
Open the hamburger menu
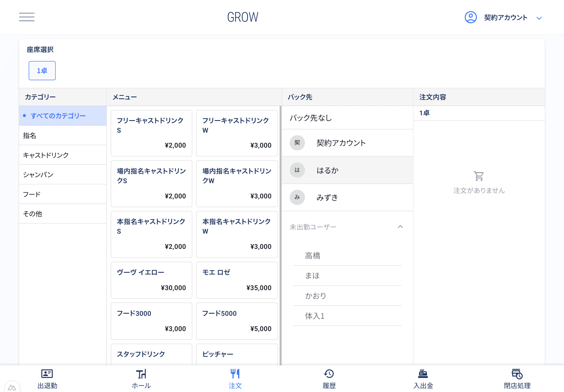27,17
